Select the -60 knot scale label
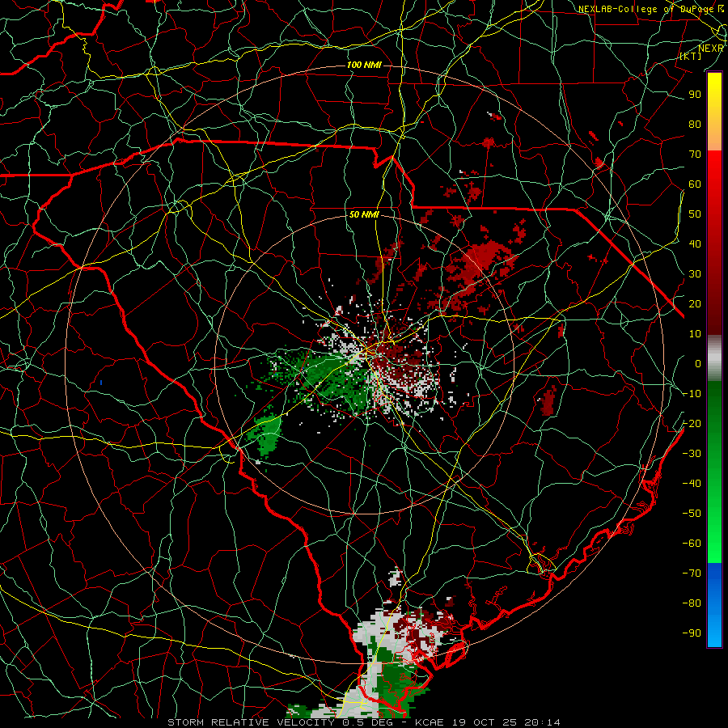728x728 pixels. pyautogui.click(x=692, y=544)
